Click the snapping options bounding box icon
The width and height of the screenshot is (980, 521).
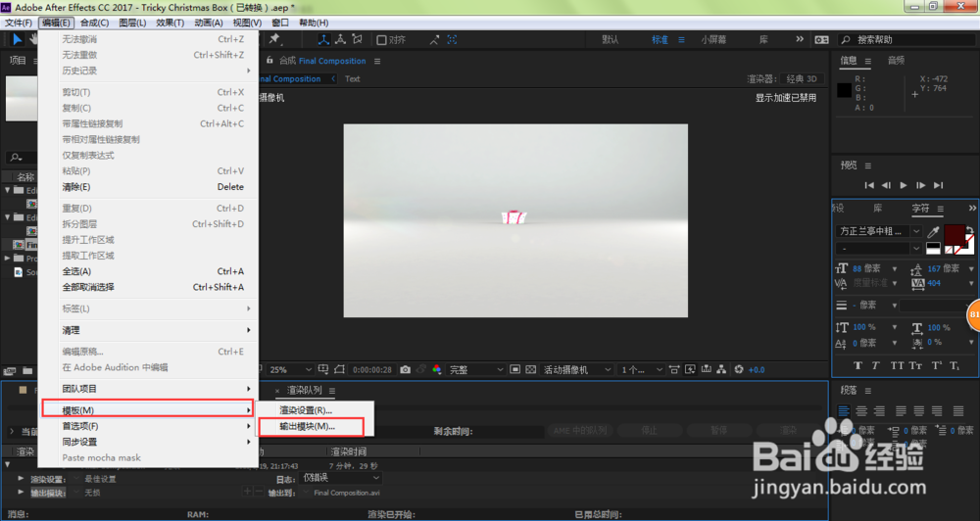(x=452, y=39)
